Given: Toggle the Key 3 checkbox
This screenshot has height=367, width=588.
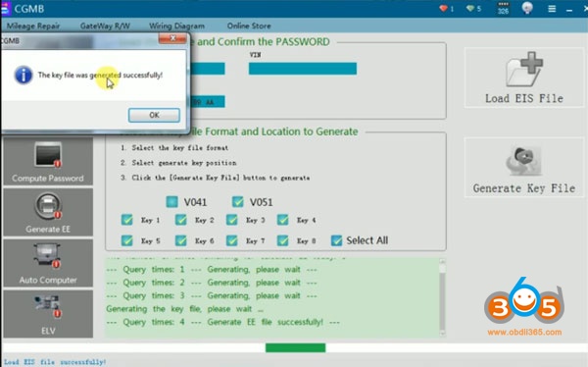Looking at the screenshot, I should coord(231,220).
